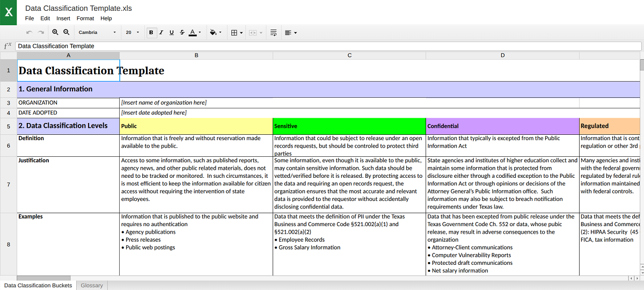The image size is (644, 290).
Task: Click the merge cells icon
Action: coord(254,33)
